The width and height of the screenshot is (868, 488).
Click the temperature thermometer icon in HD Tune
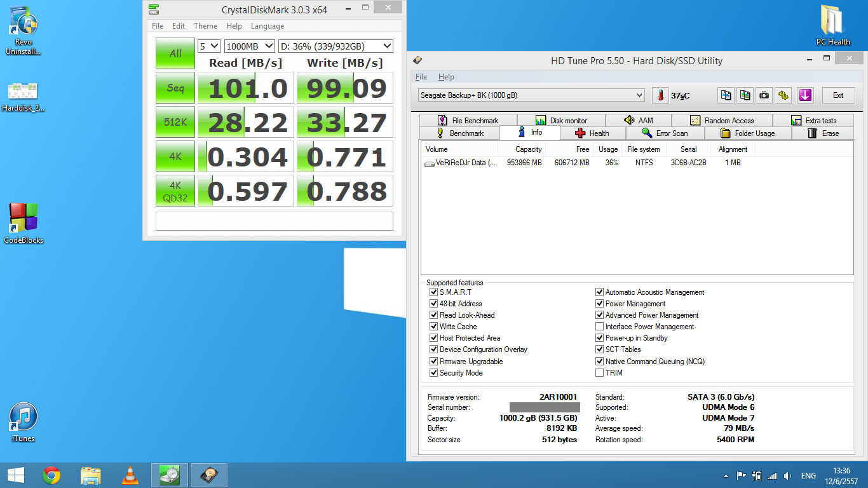[660, 95]
